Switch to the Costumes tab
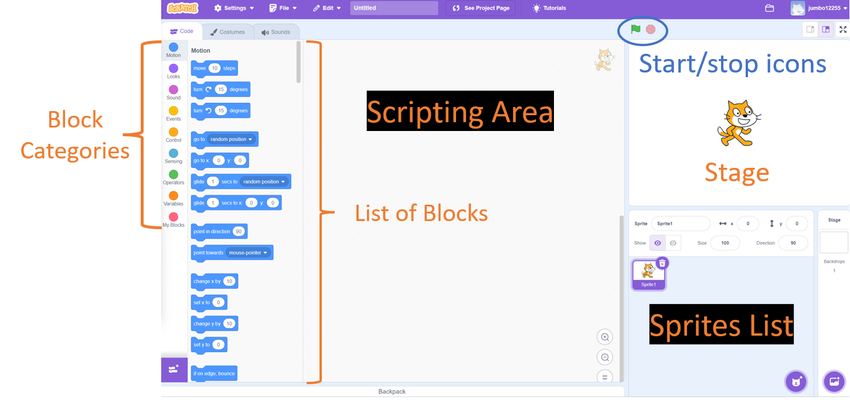850x400 pixels. 228,32
